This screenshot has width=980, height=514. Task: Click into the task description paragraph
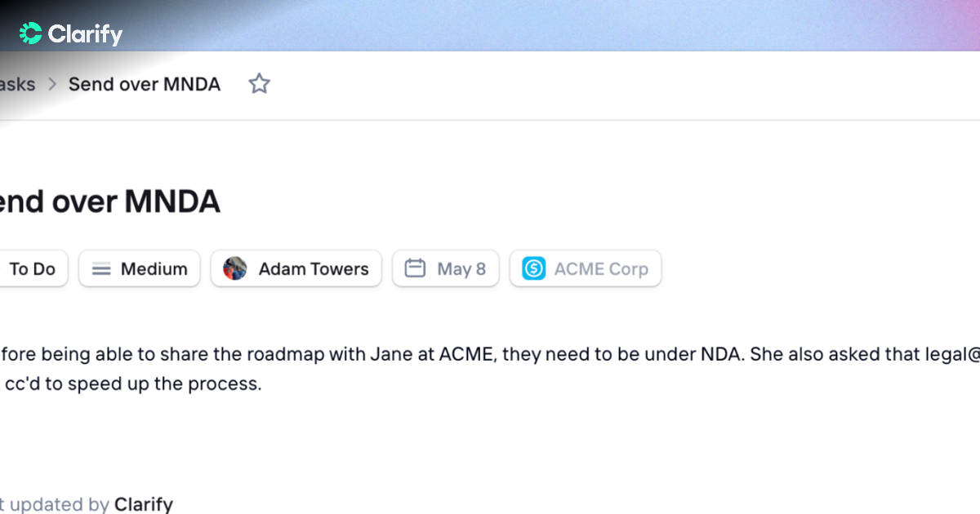[x=490, y=369]
